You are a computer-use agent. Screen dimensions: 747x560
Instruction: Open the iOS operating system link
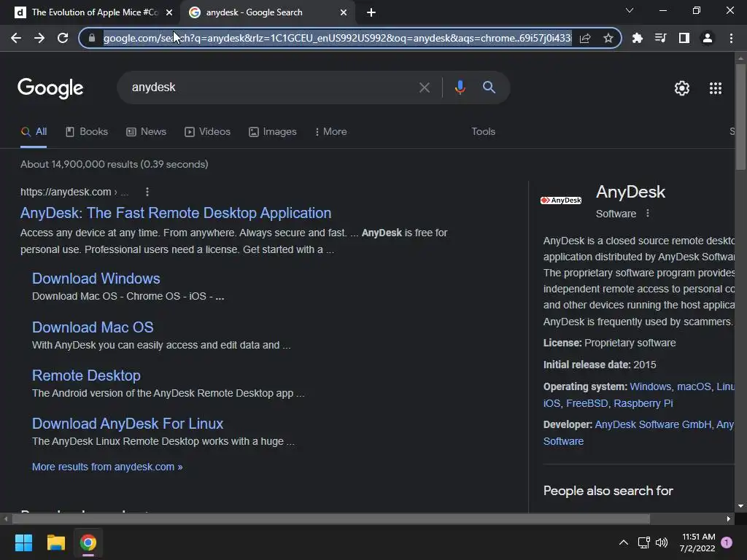(551, 403)
